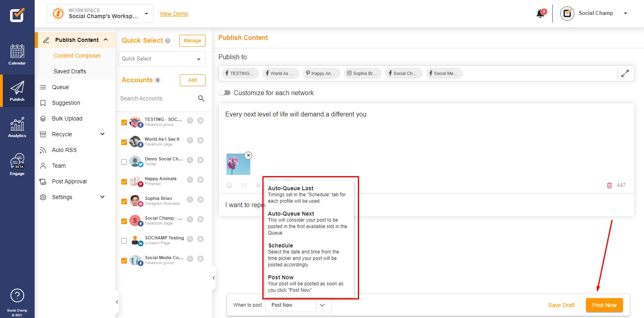The width and height of the screenshot is (644, 318).
Task: Collapse the publish menu side arrow
Action: 117,302
